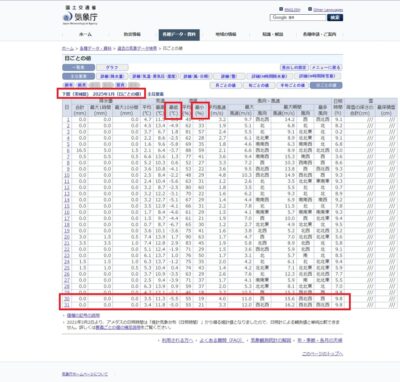Viewport: 400px width, 382px height.
Task: Open the 各種申請・ご案内 navigation tab
Action: point(319,34)
